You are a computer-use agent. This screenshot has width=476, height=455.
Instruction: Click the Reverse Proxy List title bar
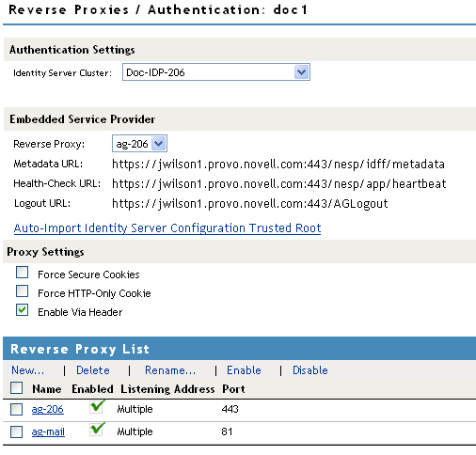(x=239, y=349)
